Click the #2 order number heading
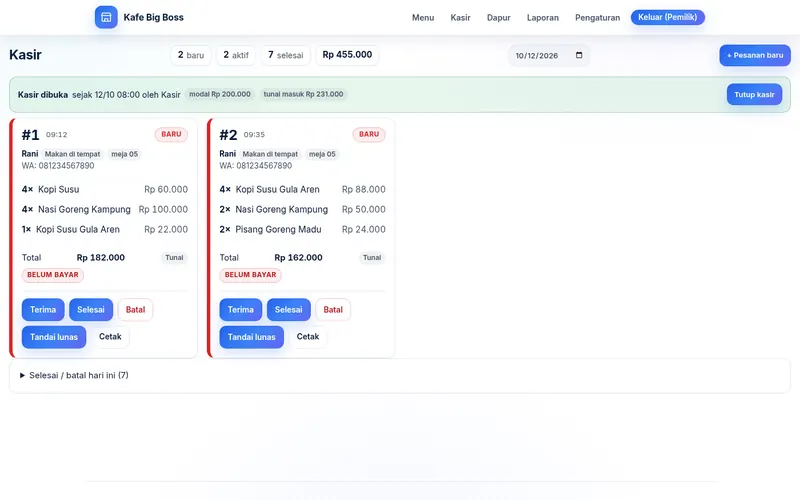The height and width of the screenshot is (500, 800). (x=228, y=135)
